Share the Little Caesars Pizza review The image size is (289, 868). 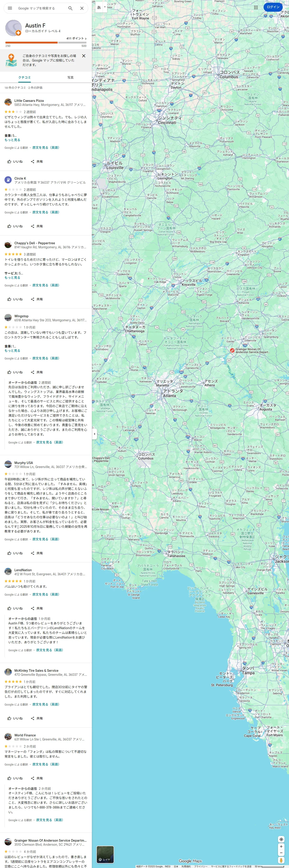tap(37, 161)
